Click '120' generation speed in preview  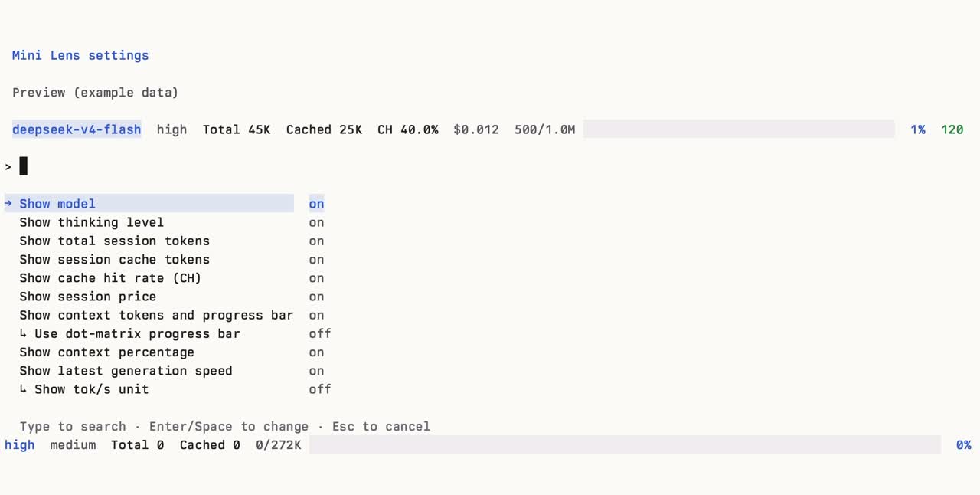[952, 129]
